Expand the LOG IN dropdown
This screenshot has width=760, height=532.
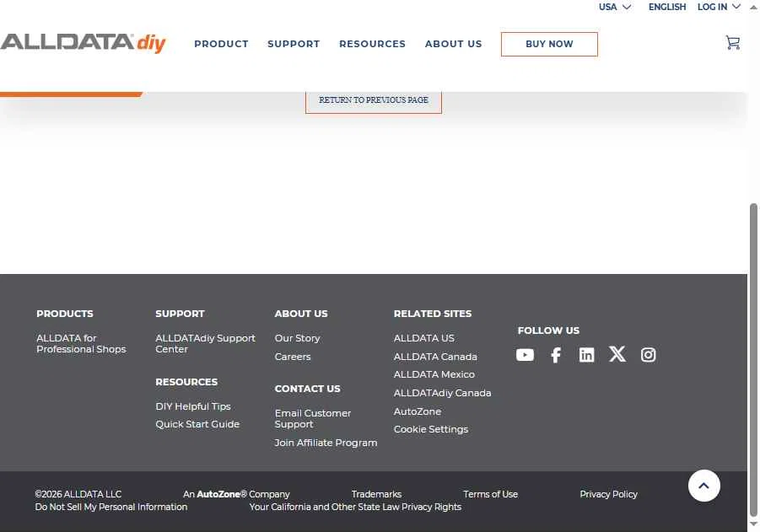click(719, 7)
